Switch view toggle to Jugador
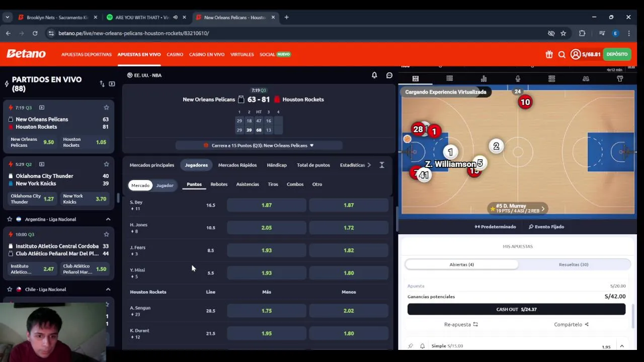This screenshot has height=362, width=644. [165, 186]
